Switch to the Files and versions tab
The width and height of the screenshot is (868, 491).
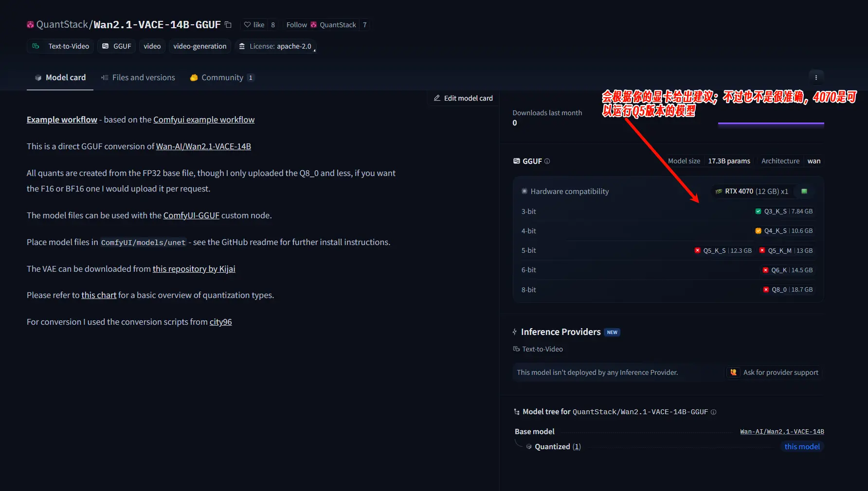138,77
